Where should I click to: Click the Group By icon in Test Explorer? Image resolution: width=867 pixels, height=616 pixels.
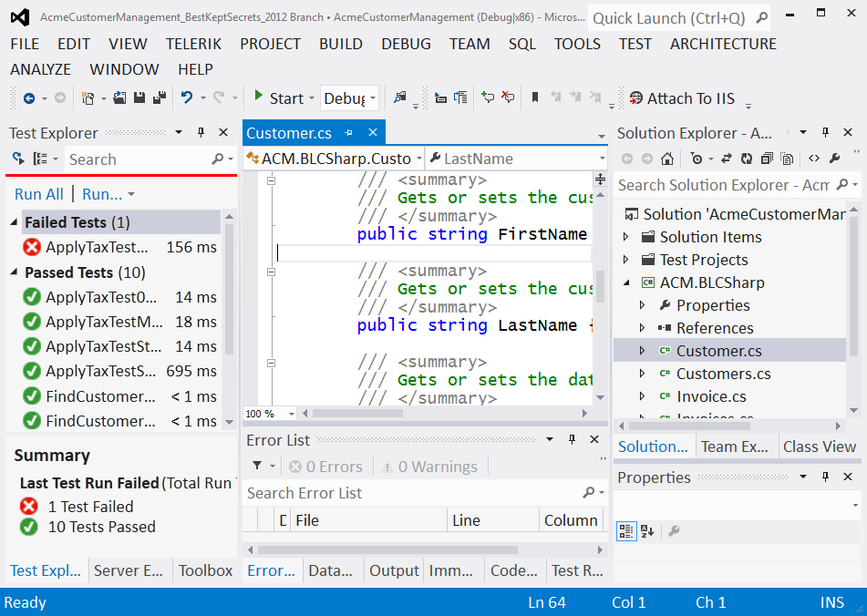[x=40, y=159]
